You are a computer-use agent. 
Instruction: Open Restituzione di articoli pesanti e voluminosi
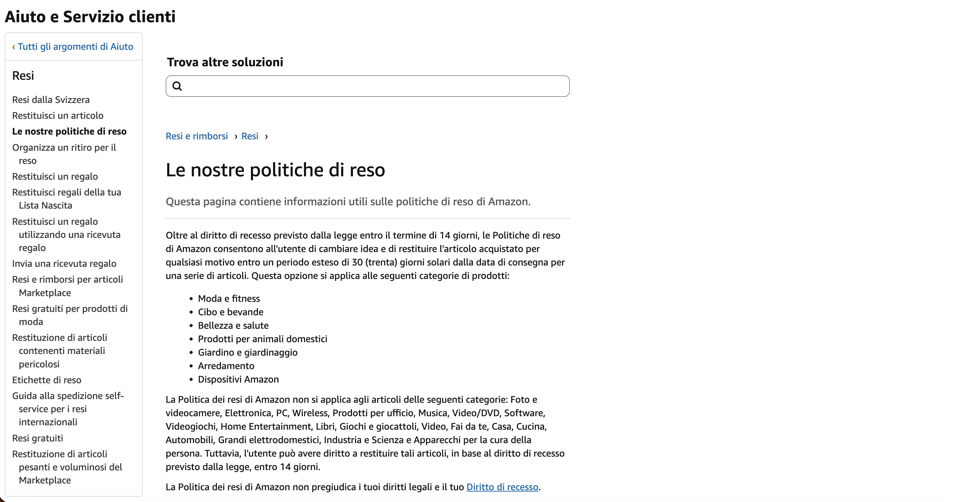[67, 467]
